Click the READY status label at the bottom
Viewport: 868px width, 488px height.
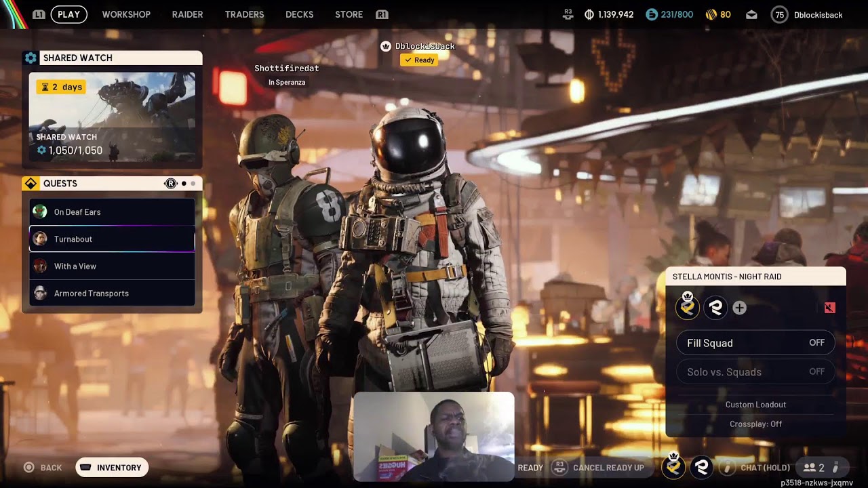pos(530,468)
